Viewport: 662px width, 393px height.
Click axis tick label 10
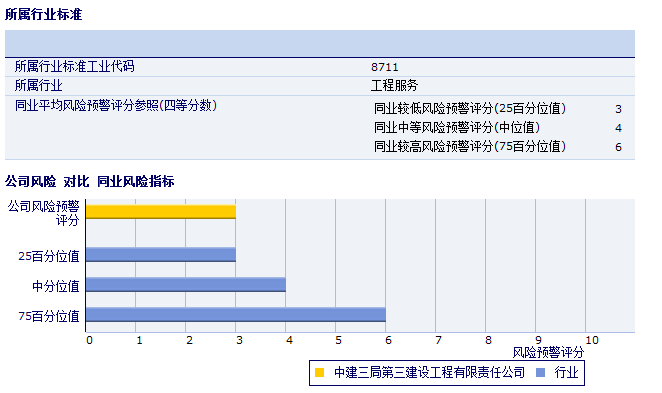(x=592, y=340)
